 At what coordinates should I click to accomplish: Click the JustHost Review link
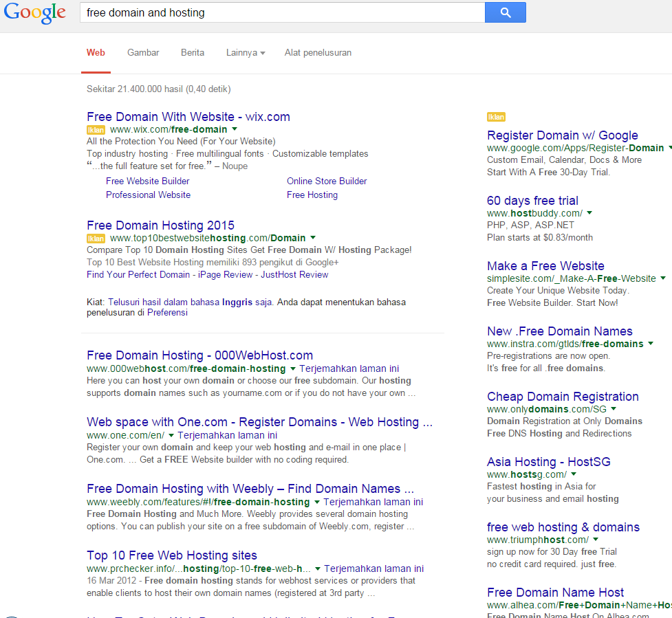(x=294, y=274)
